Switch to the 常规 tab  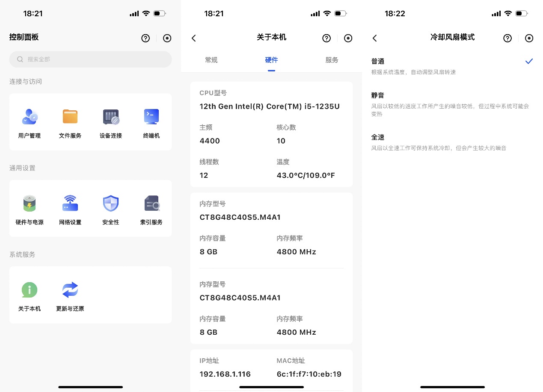point(211,60)
